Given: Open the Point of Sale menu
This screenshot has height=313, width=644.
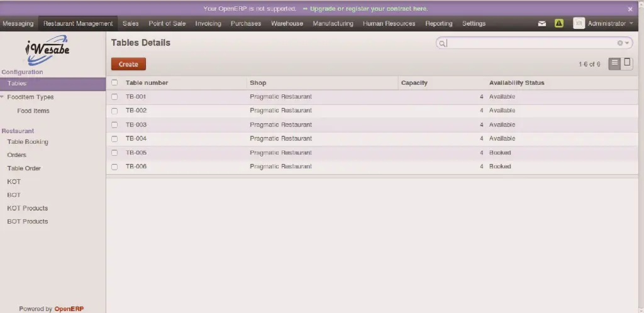Looking at the screenshot, I should coord(167,24).
